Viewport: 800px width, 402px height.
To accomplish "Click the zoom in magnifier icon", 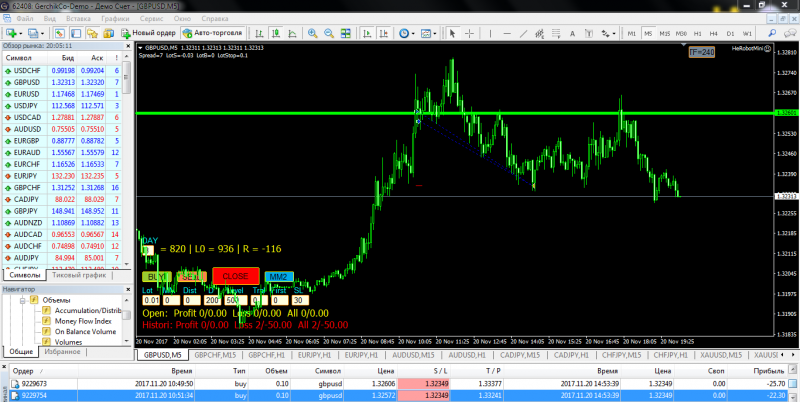I will point(313,33).
